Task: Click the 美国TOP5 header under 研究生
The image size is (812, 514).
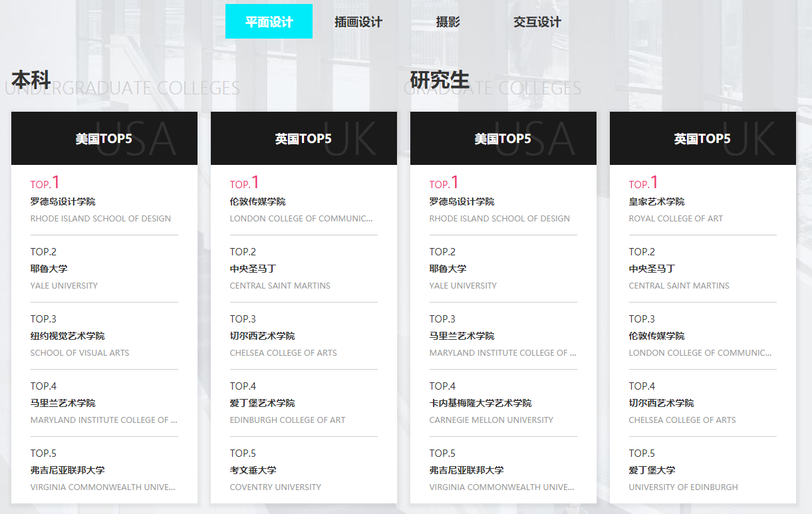Action: tap(503, 138)
